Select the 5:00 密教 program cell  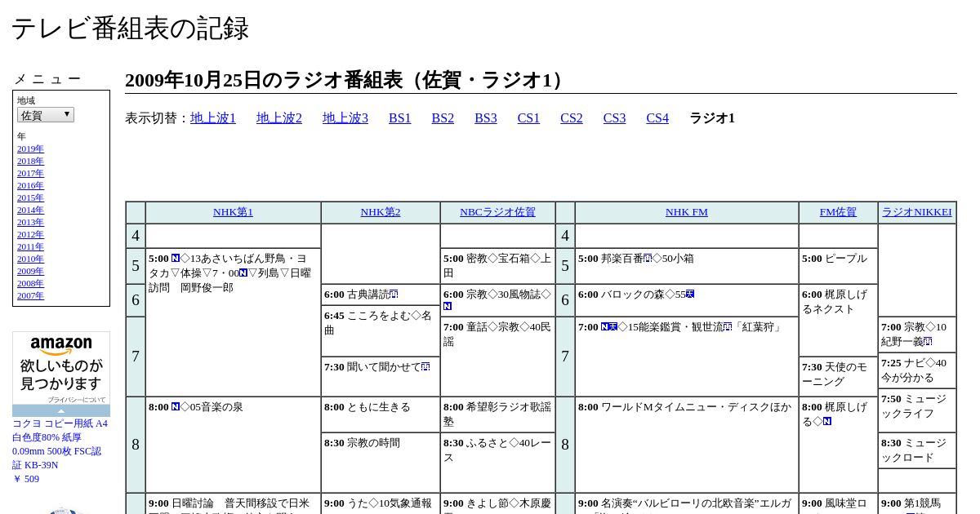coord(497,266)
